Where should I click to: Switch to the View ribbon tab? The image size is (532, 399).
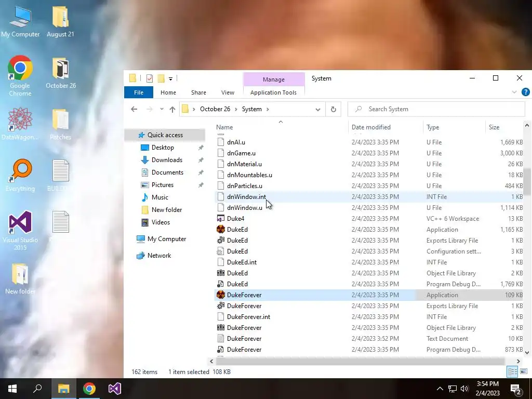pyautogui.click(x=228, y=92)
